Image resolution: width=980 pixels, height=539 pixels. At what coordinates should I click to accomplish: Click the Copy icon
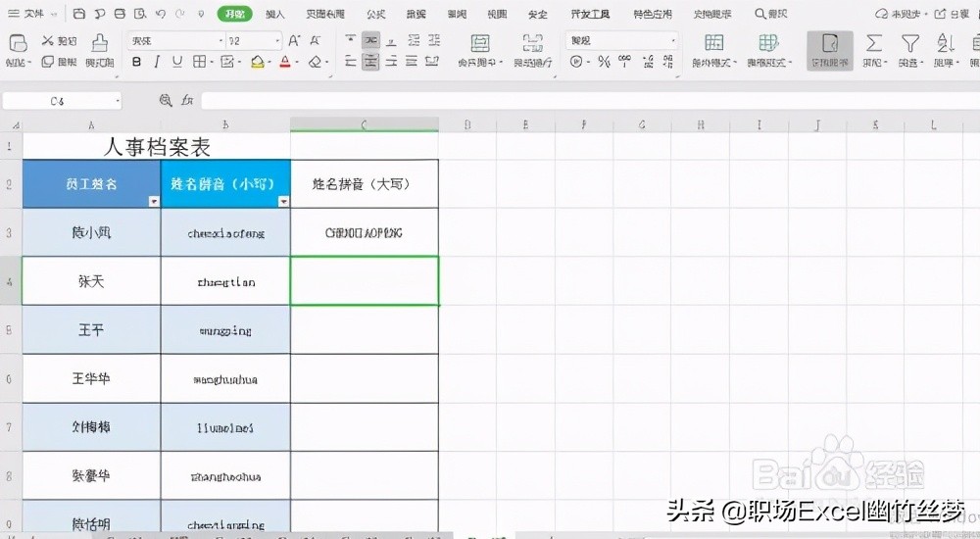coord(47,62)
